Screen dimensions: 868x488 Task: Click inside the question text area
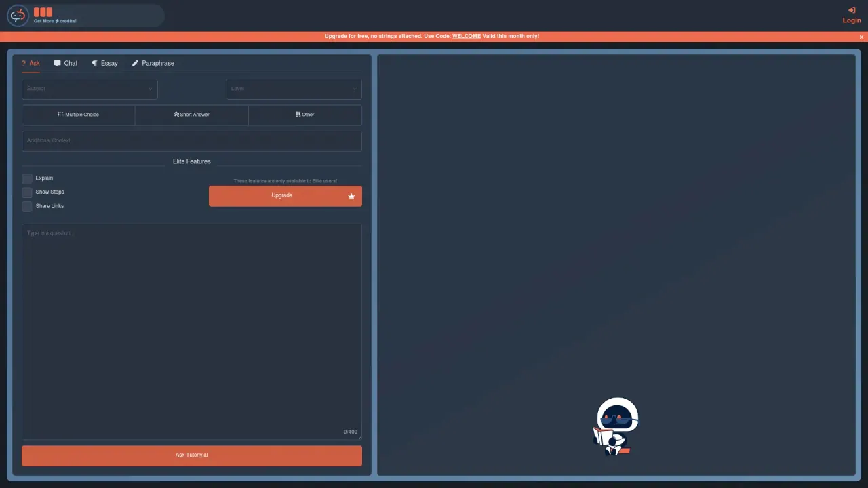[192, 331]
